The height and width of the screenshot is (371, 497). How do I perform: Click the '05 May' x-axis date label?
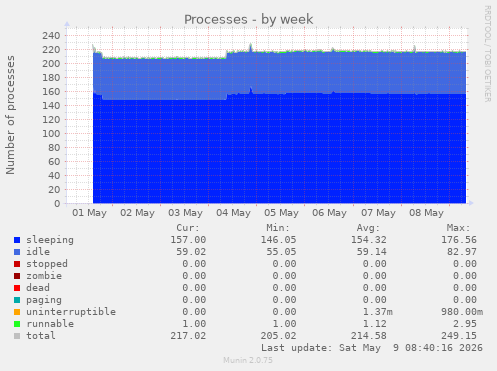(281, 213)
